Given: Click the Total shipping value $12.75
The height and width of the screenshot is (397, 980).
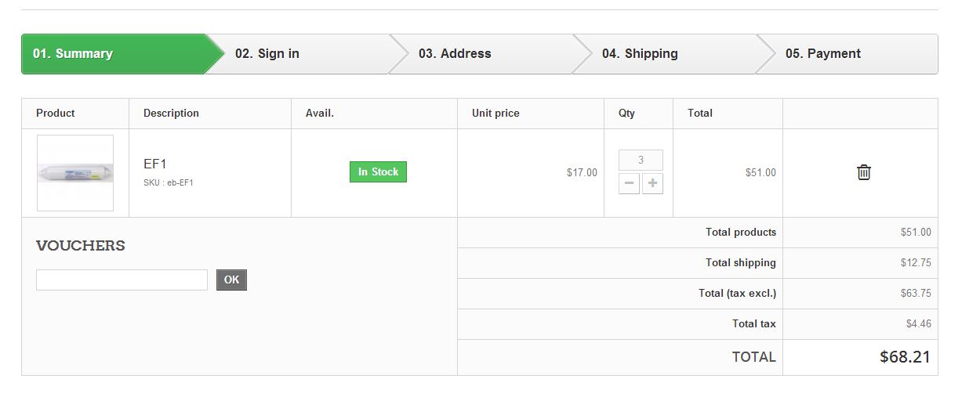Looking at the screenshot, I should [x=916, y=263].
